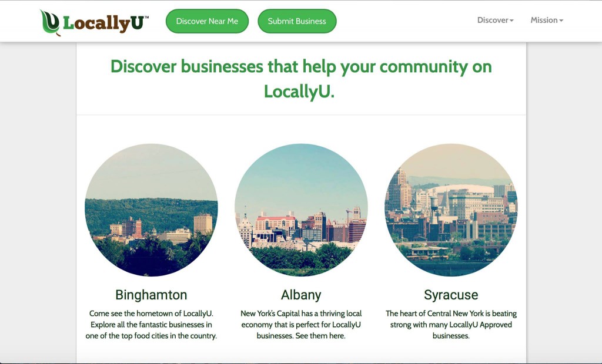Click the trademark symbol next to LocallyU
The height and width of the screenshot is (364, 602).
pyautogui.click(x=146, y=17)
